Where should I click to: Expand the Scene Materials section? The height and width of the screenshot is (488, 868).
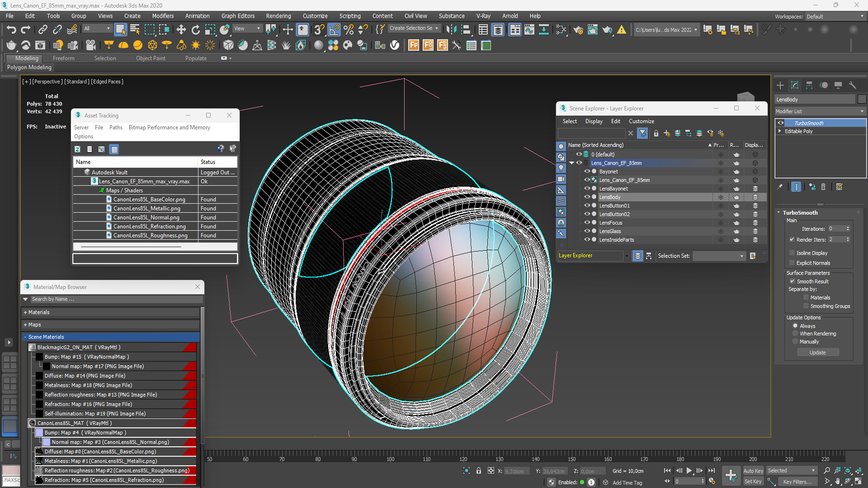26,337
